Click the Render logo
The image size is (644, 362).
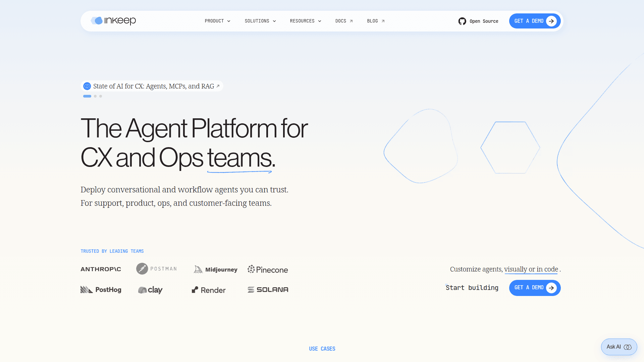209,290
